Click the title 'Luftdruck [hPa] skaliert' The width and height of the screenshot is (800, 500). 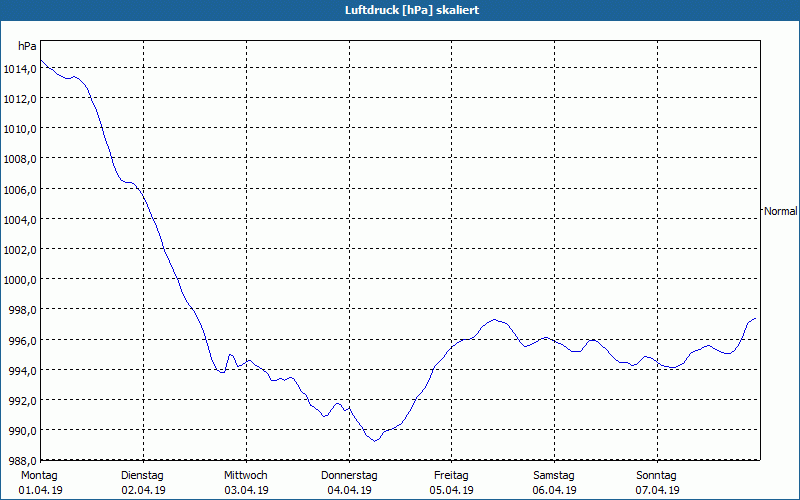click(412, 10)
